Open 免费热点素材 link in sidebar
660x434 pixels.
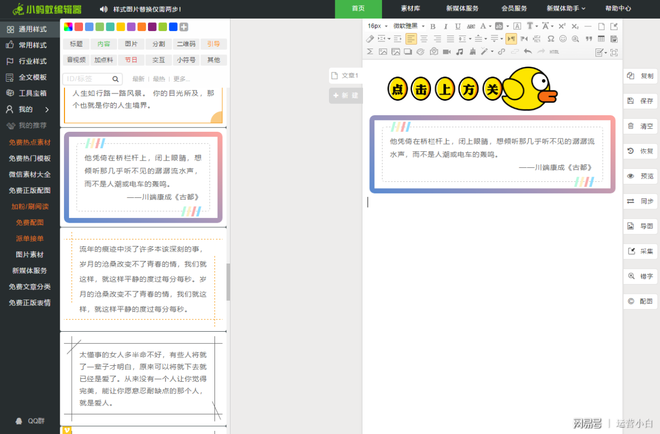point(29,142)
